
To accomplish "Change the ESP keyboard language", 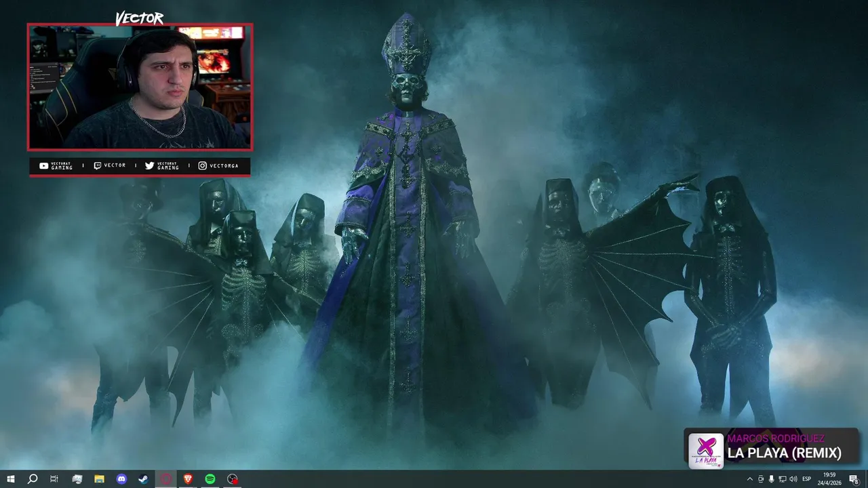I will (807, 479).
